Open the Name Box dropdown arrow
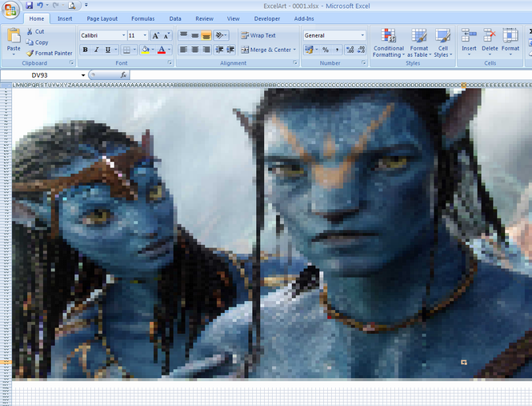Image resolution: width=532 pixels, height=406 pixels. click(82, 74)
